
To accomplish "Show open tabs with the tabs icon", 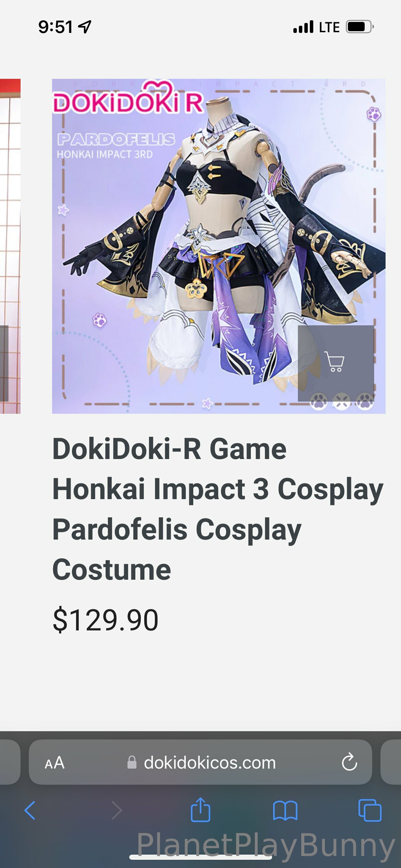I will (x=370, y=810).
